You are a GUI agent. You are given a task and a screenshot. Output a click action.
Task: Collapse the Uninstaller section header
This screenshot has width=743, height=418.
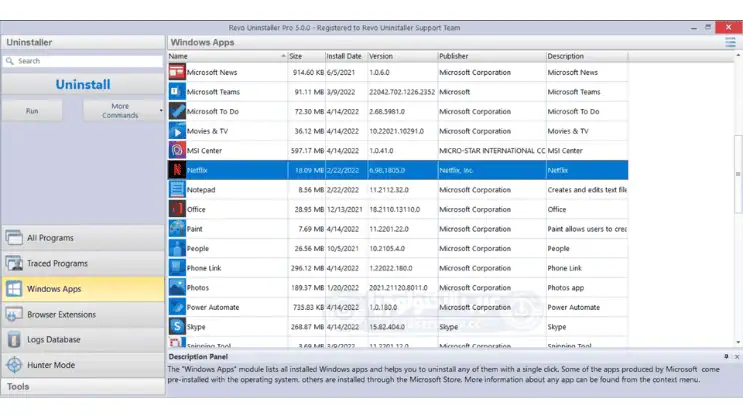(83, 42)
